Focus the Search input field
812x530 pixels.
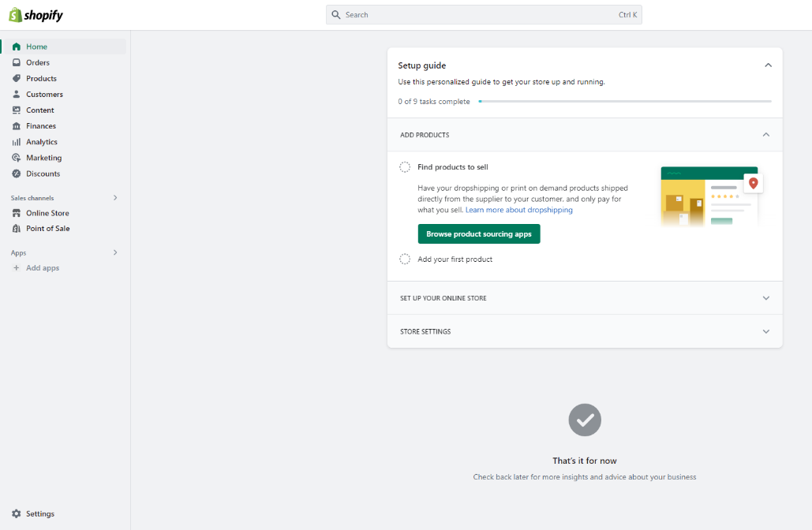(x=484, y=15)
